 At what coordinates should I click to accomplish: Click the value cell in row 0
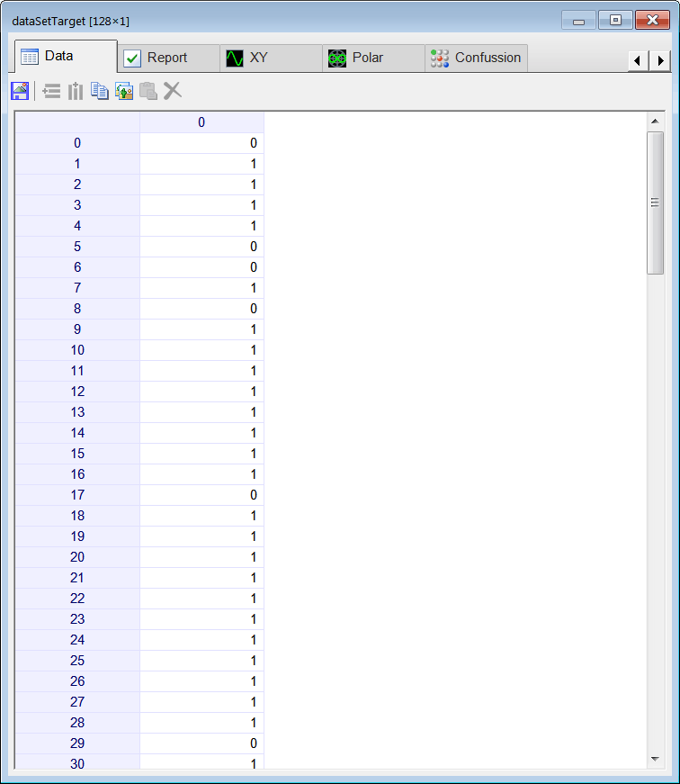point(201,143)
